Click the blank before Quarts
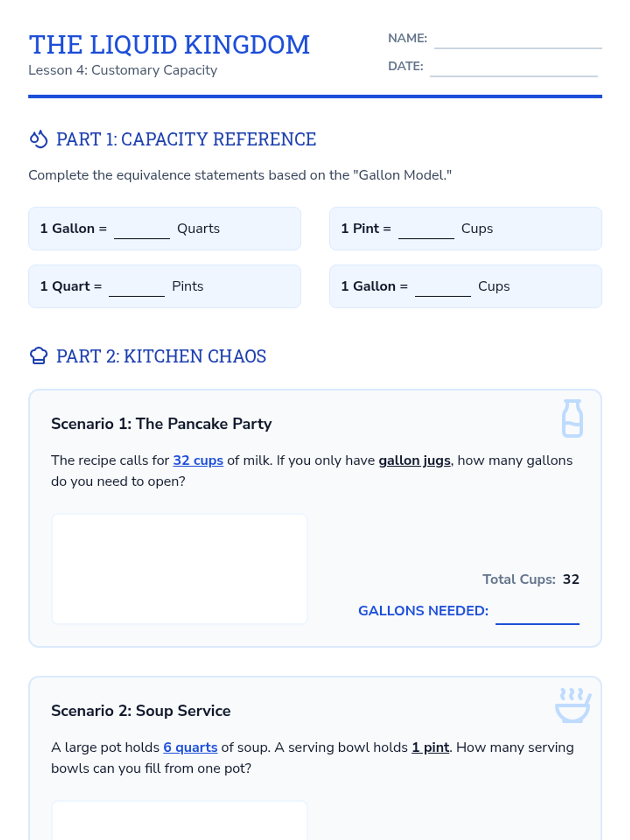Viewport: 630px width, 840px height. click(142, 230)
